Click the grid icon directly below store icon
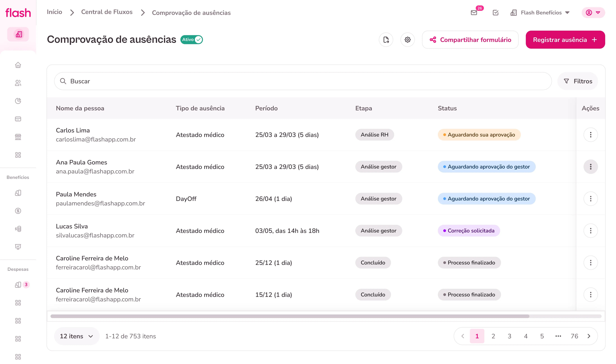 pyautogui.click(x=18, y=155)
